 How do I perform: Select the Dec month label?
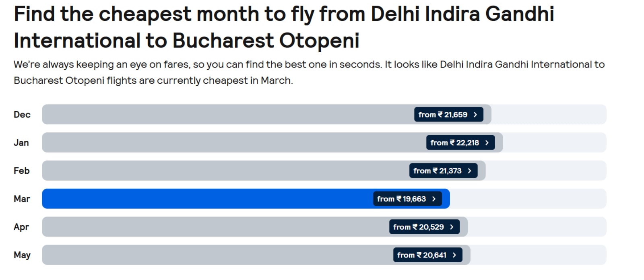coord(22,115)
